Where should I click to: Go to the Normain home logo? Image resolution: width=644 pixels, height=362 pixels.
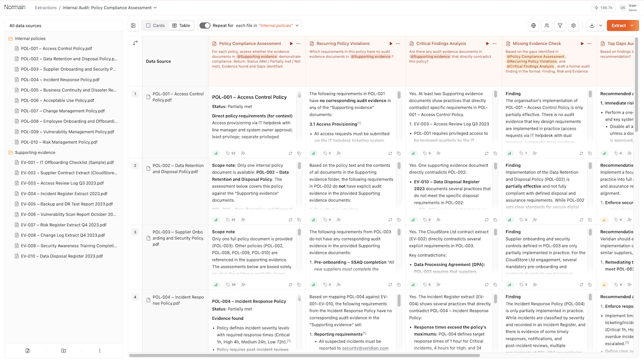pos(15,8)
